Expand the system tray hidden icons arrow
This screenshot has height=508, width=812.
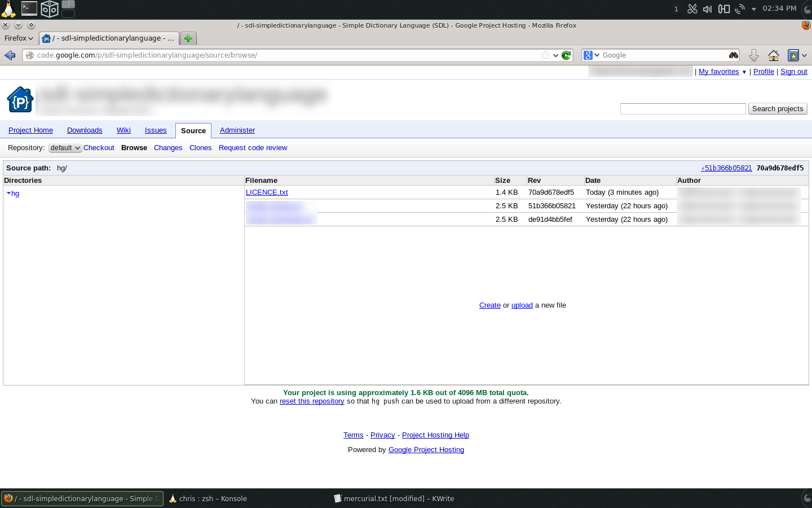click(754, 9)
